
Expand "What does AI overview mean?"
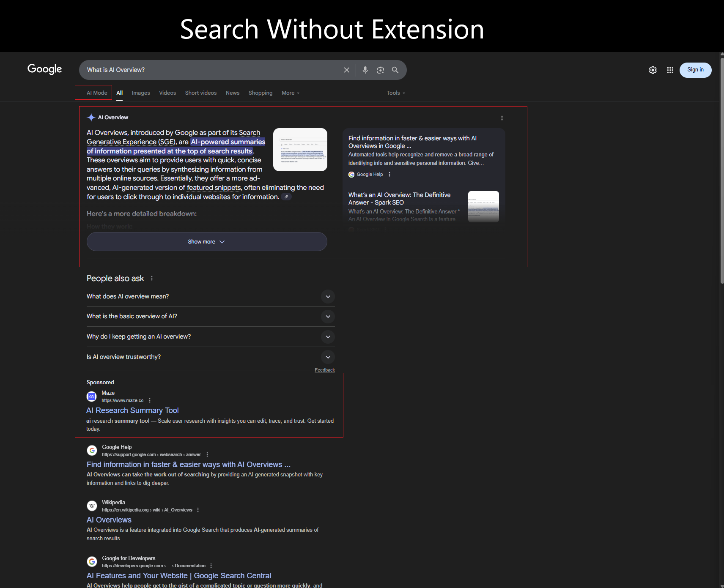[211, 297]
